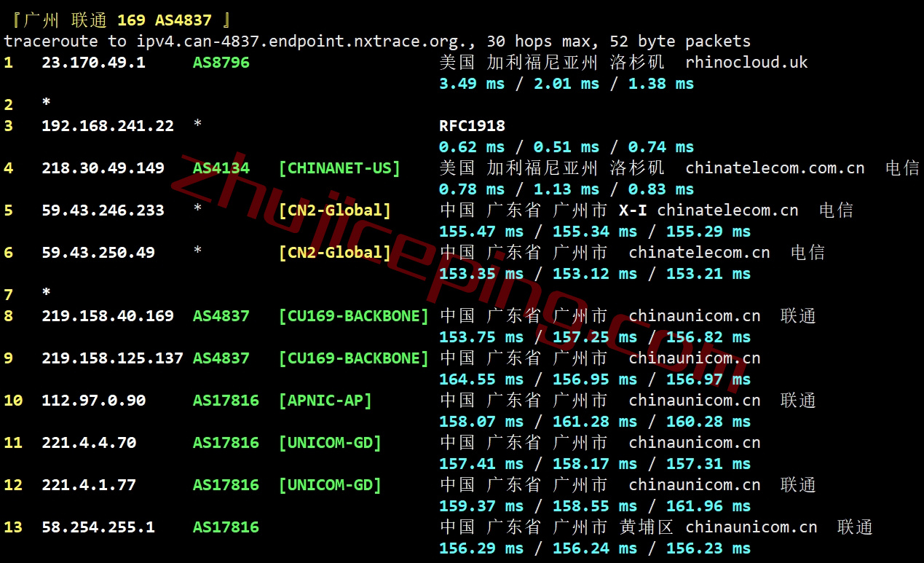The width and height of the screenshot is (924, 563).
Task: Click [UNICOM-GD] tag in the 221.4.4.70 row
Action: tap(330, 443)
